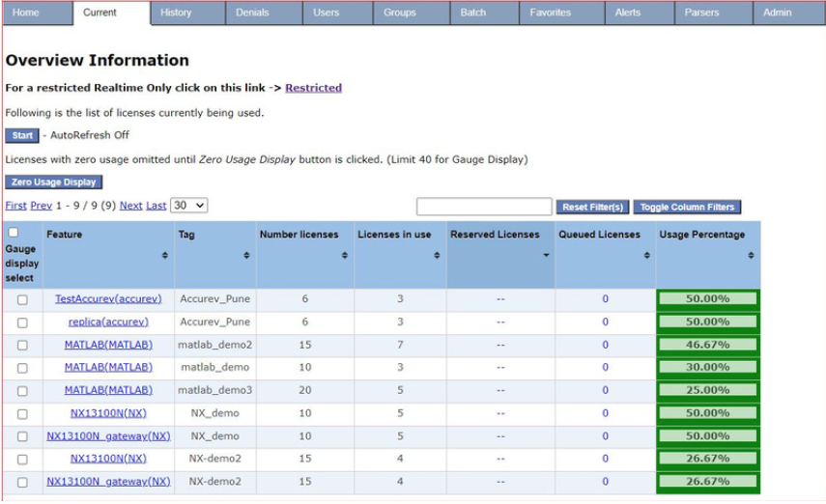Click Reserved Licenses sort arrow
This screenshot has height=504, width=826.
point(546,256)
